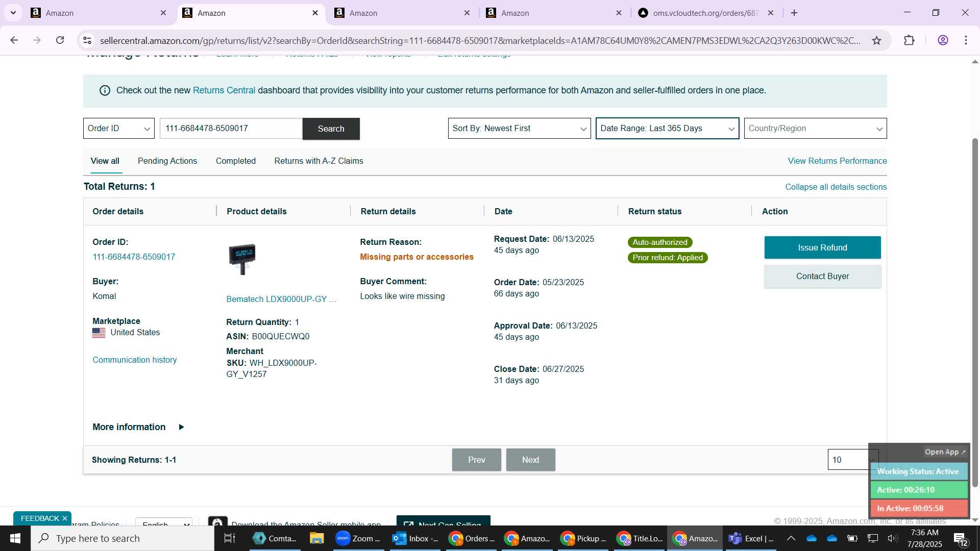The width and height of the screenshot is (980, 551).
Task: Click the browser address bar URL
Action: tap(480, 40)
